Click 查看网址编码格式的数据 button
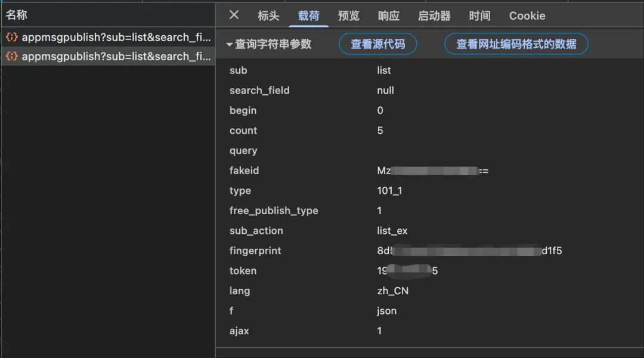644x358 pixels. pyautogui.click(x=516, y=44)
